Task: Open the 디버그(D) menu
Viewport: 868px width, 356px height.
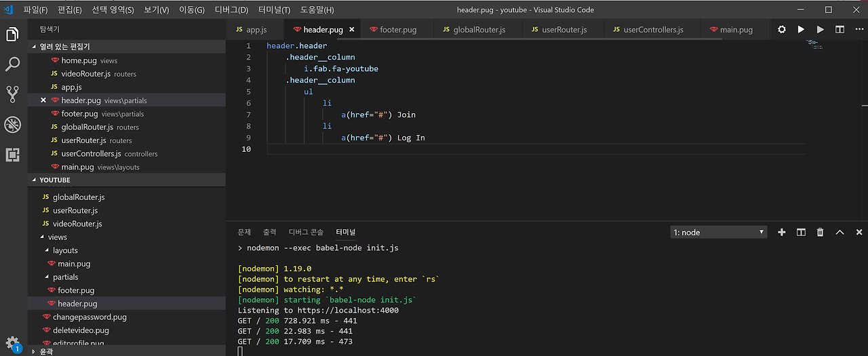Action: click(231, 10)
